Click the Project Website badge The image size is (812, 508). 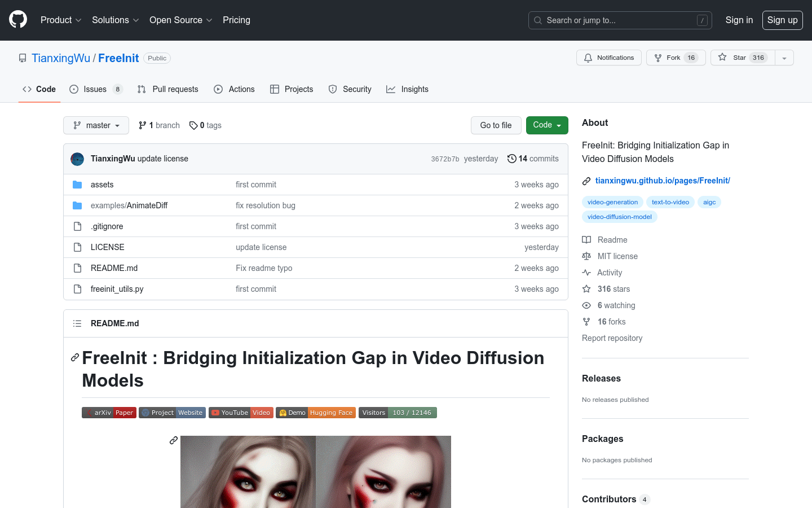click(172, 413)
